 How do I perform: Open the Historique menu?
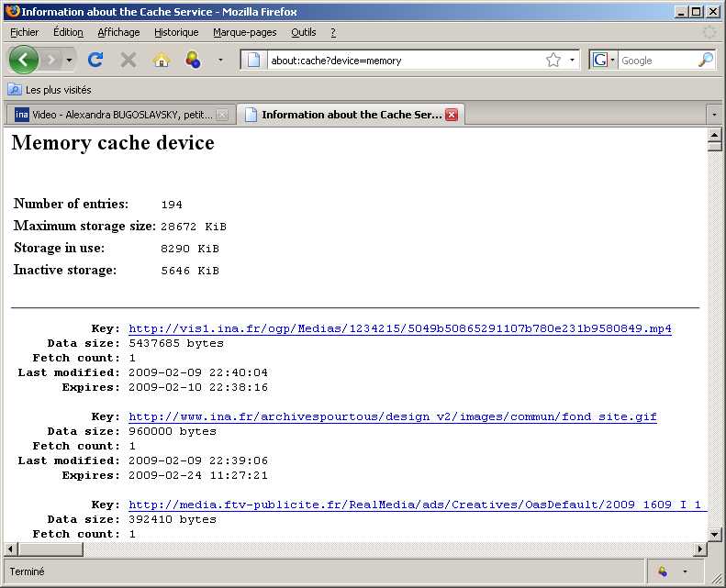click(176, 32)
